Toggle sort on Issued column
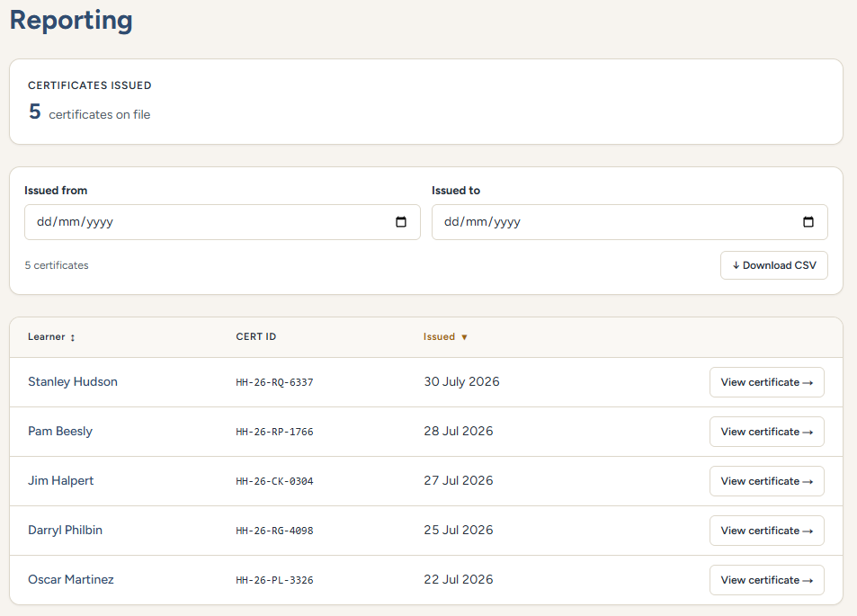 pyautogui.click(x=445, y=336)
